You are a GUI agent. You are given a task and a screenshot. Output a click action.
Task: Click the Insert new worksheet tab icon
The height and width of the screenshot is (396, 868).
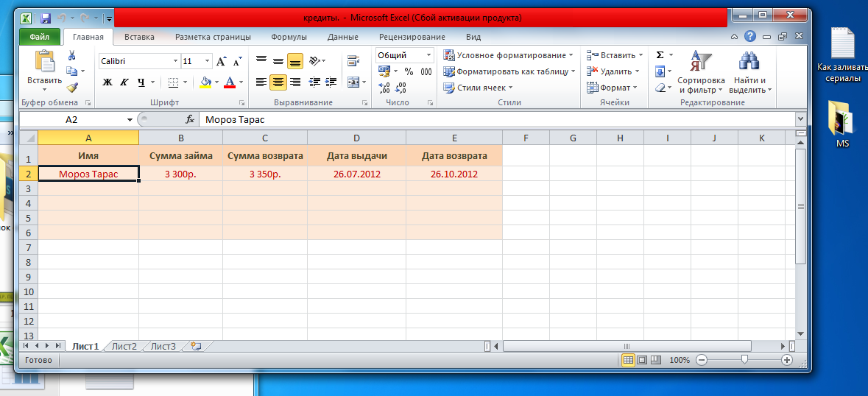(x=195, y=346)
